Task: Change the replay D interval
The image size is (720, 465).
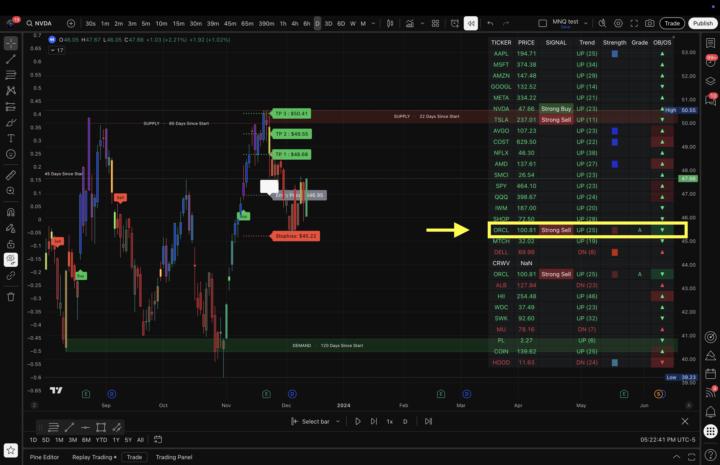Action: [x=405, y=421]
